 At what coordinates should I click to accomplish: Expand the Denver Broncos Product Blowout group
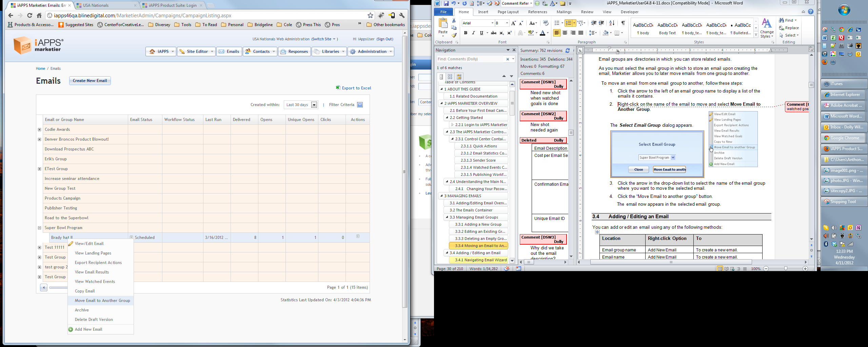(39, 139)
